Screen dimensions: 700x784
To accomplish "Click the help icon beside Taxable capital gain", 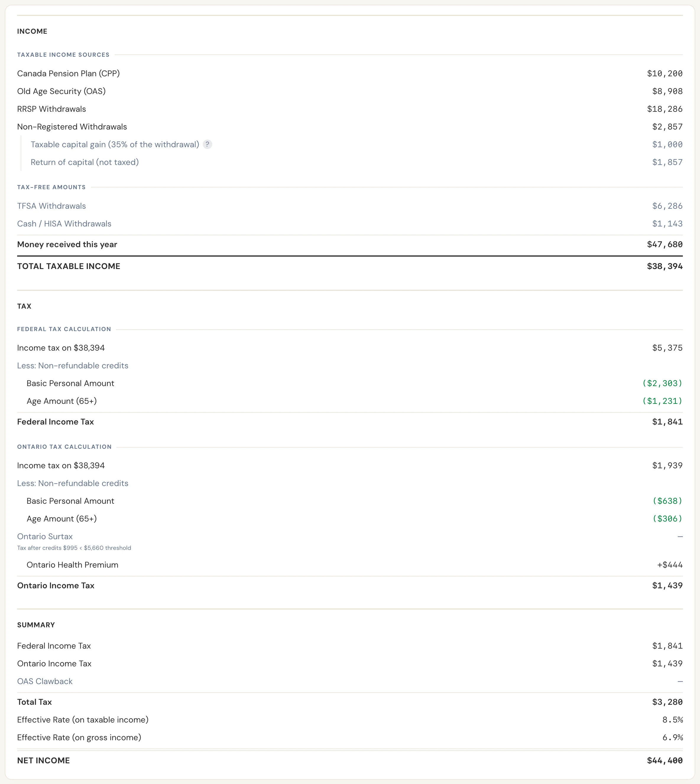I will click(207, 144).
